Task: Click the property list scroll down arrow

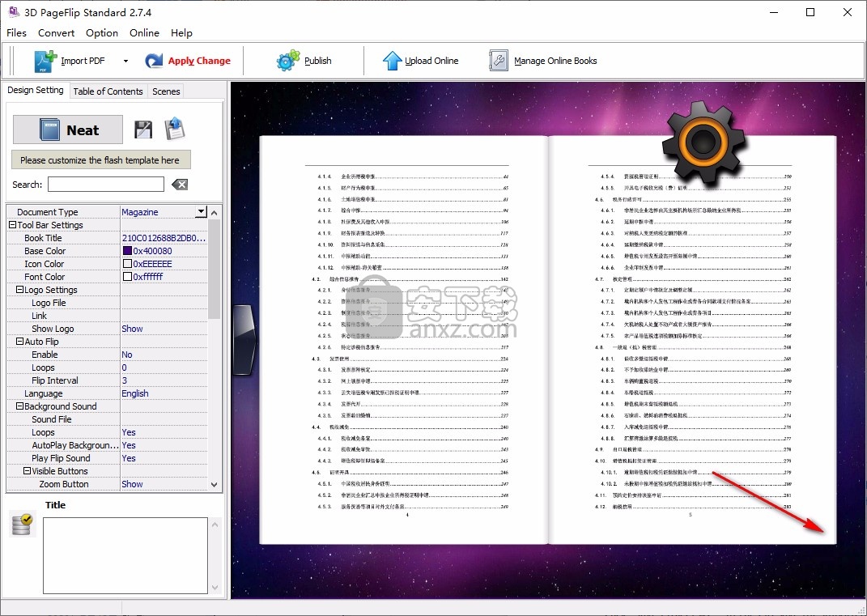Action: pyautogui.click(x=215, y=484)
